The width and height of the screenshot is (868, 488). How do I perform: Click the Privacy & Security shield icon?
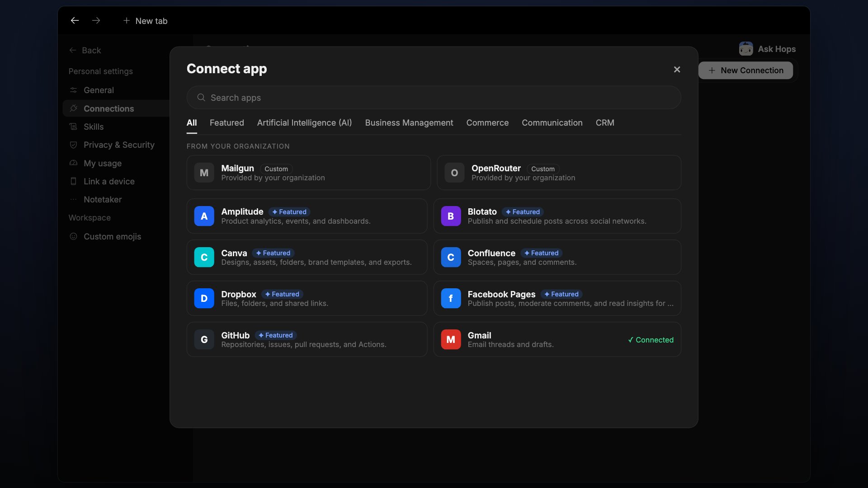pos(73,145)
